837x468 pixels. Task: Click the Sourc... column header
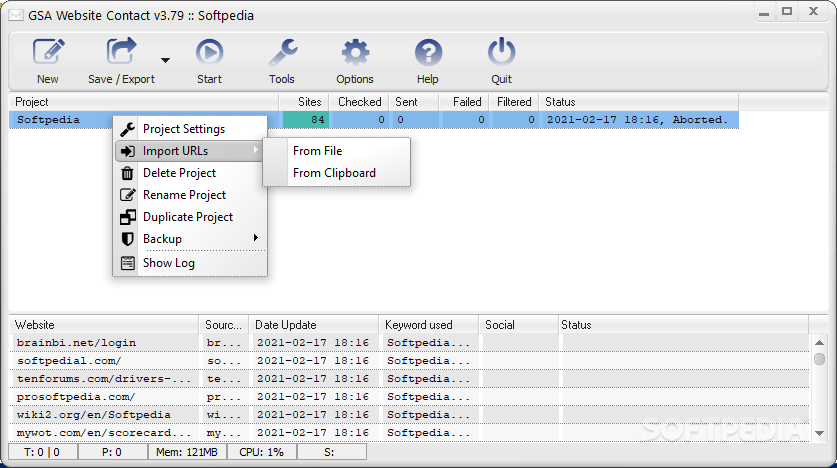(224, 325)
